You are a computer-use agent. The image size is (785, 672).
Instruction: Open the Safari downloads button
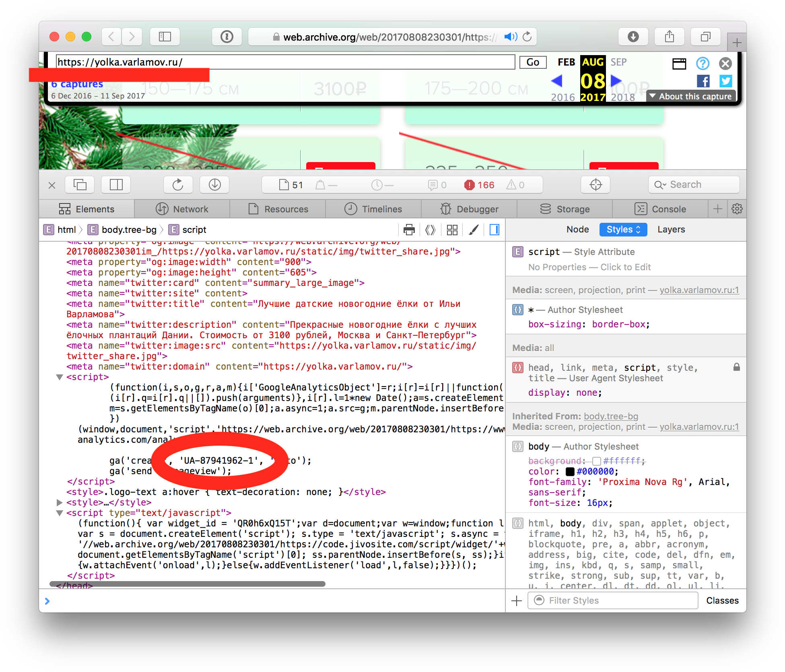(x=633, y=37)
